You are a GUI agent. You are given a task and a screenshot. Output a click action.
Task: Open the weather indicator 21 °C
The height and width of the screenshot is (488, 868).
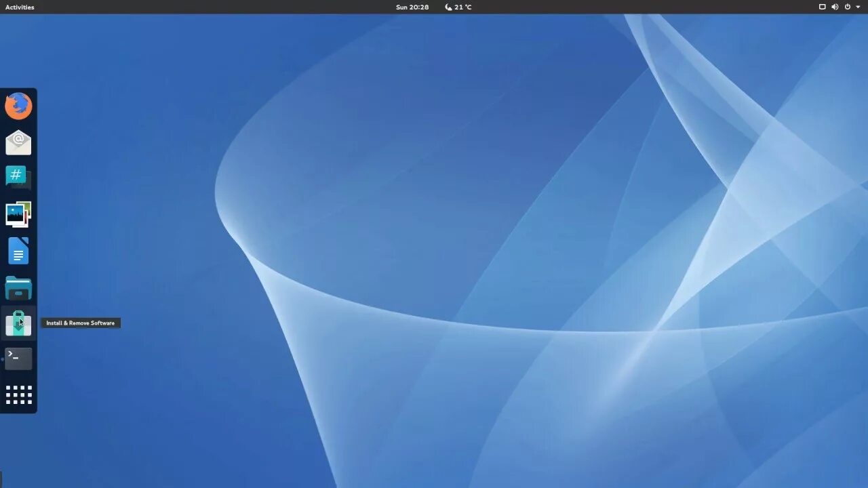[x=458, y=7]
